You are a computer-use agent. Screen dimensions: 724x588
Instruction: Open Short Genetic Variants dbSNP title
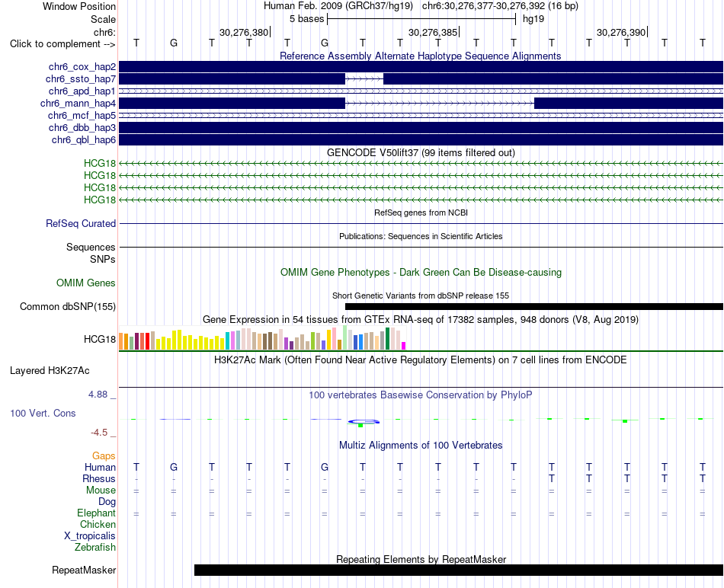[x=421, y=296]
